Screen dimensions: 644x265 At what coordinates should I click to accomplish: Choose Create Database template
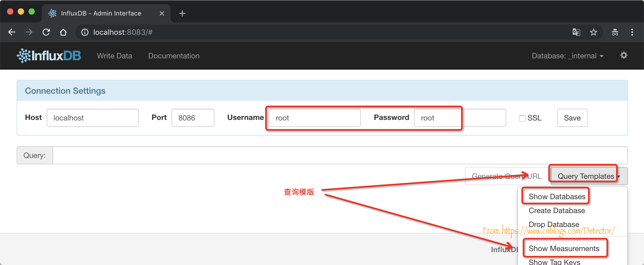(x=557, y=210)
